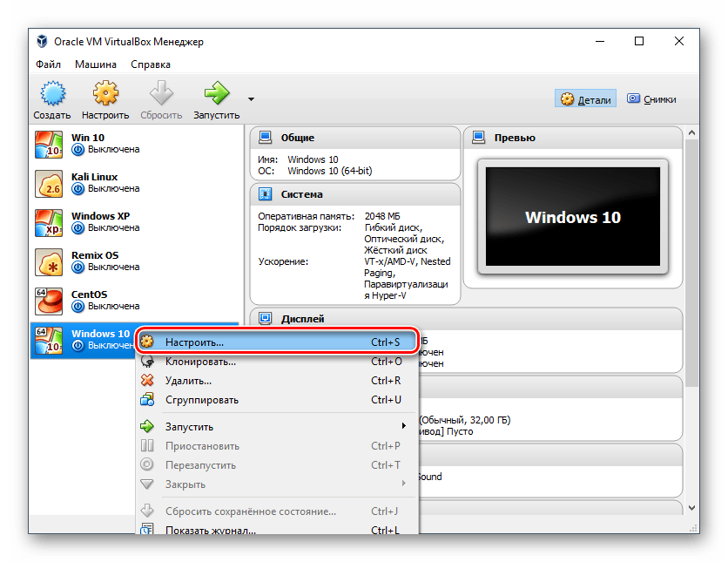
Task: Click the details pane vertical scrollbar
Action: (691, 262)
